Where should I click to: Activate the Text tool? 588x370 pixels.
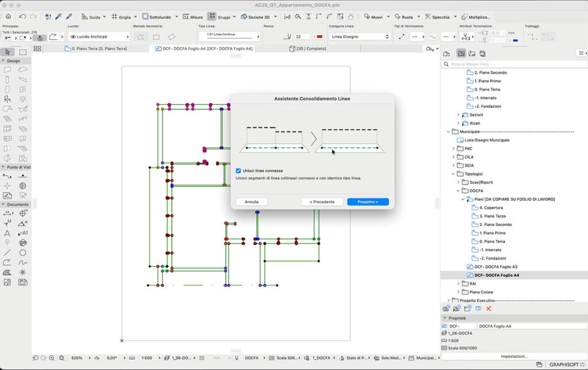click(7, 233)
